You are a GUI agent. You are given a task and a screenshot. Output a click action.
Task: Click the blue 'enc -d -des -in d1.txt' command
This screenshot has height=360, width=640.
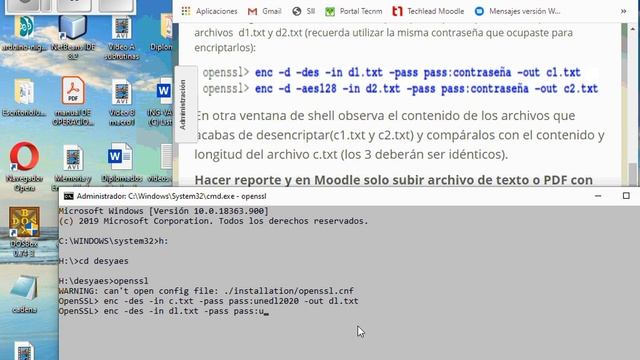pyautogui.click(x=417, y=73)
